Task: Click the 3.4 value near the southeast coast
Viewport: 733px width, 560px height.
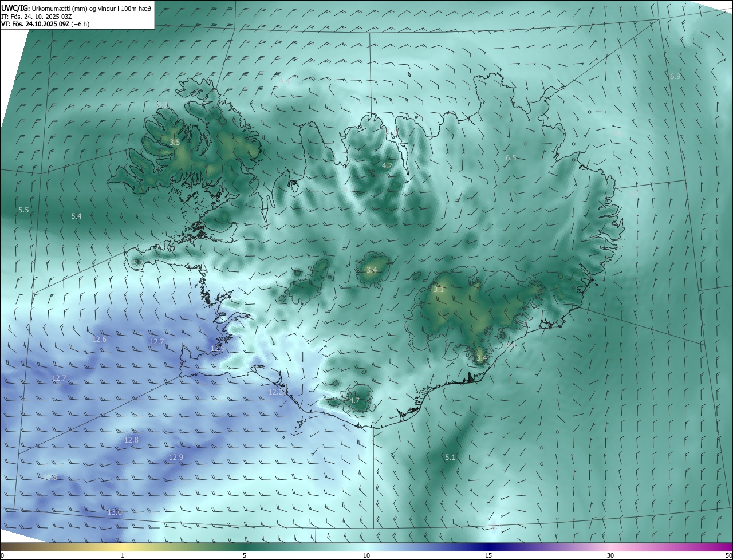Action: (482, 358)
